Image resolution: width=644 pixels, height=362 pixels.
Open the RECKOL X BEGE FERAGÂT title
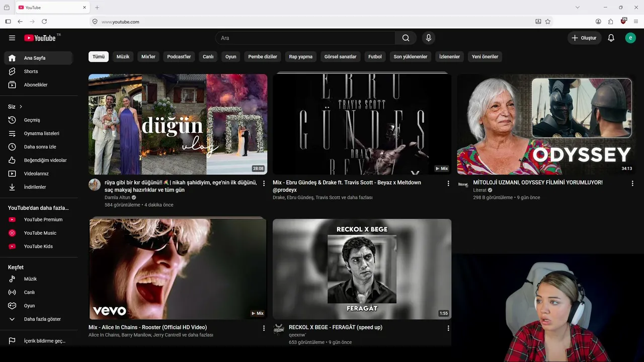pos(336,327)
